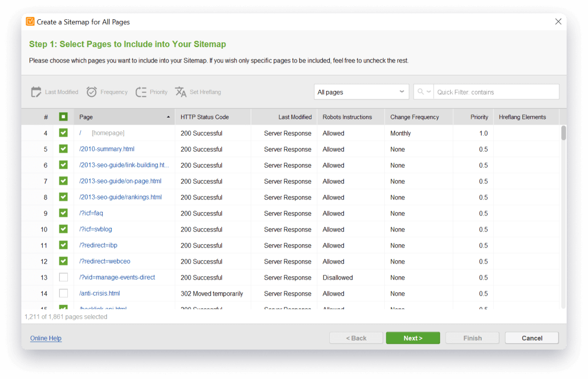Viewport: 588px width, 379px height.
Task: Click the Cancel button
Action: [x=532, y=338]
